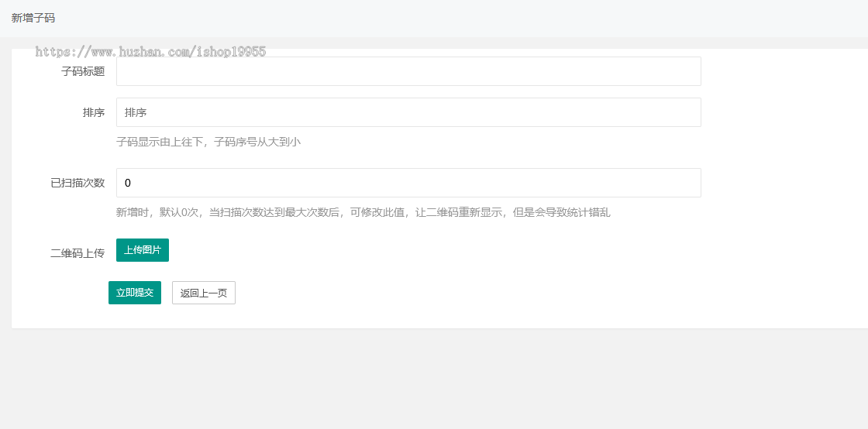
Task: Click the 已扫描次数 field showing 0
Action: click(408, 183)
